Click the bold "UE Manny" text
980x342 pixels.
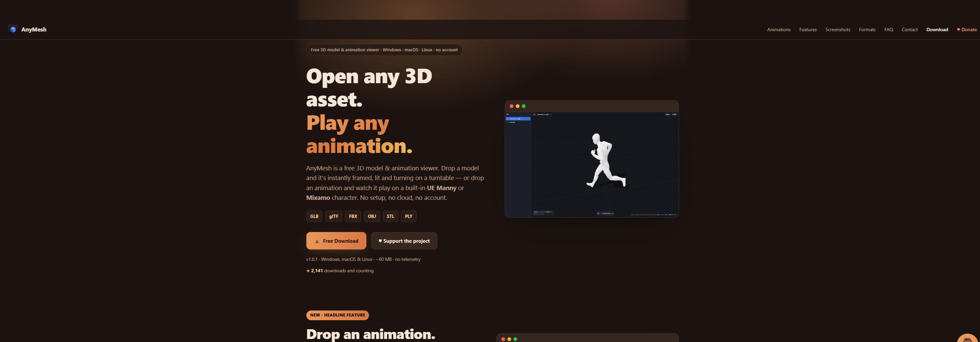[x=441, y=188]
